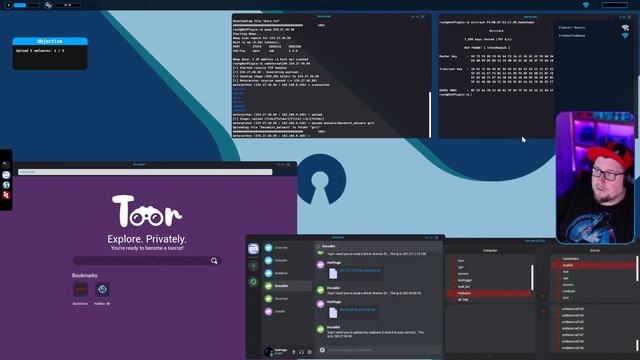The image size is (640, 360).
Task: Click the first file link in chat
Action: (x=360, y=270)
